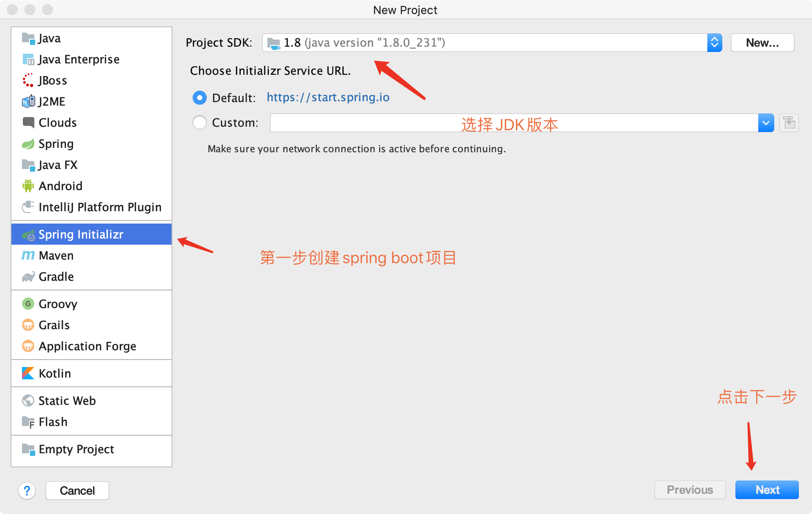This screenshot has height=514, width=812.
Task: Click the Clouds speech-bubble icon
Action: 28,123
